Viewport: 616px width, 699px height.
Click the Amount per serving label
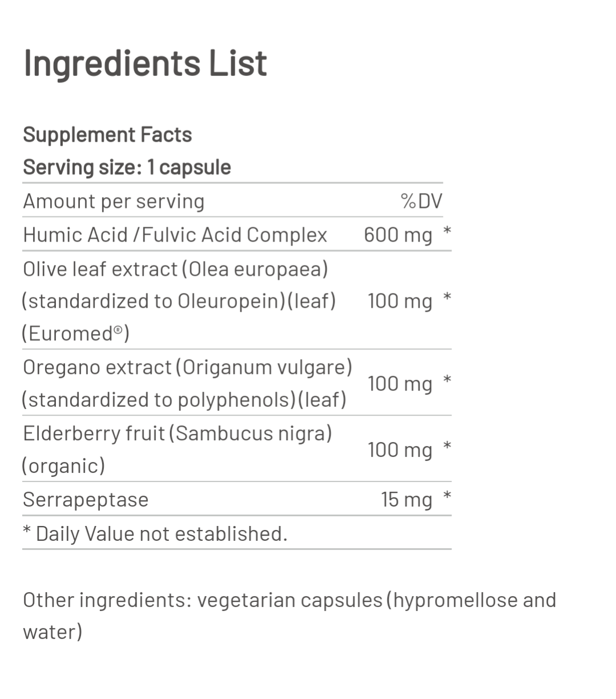[114, 201]
